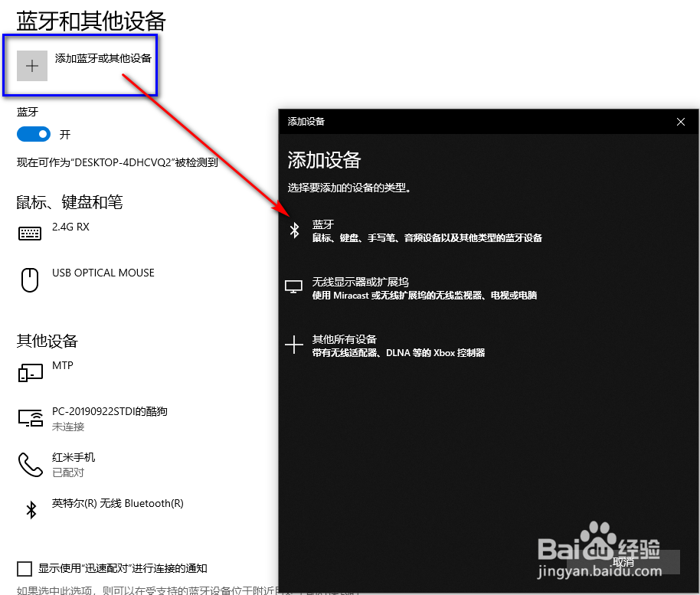Click the keyboard icon next to 2.4G RX

(29, 234)
